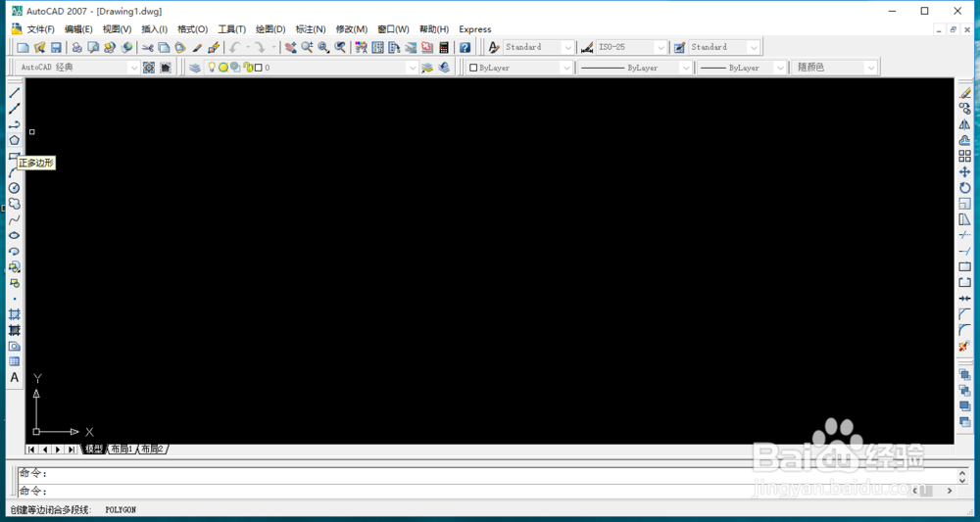This screenshot has width=980, height=522.
Task: Select the Array tool
Action: (x=965, y=156)
